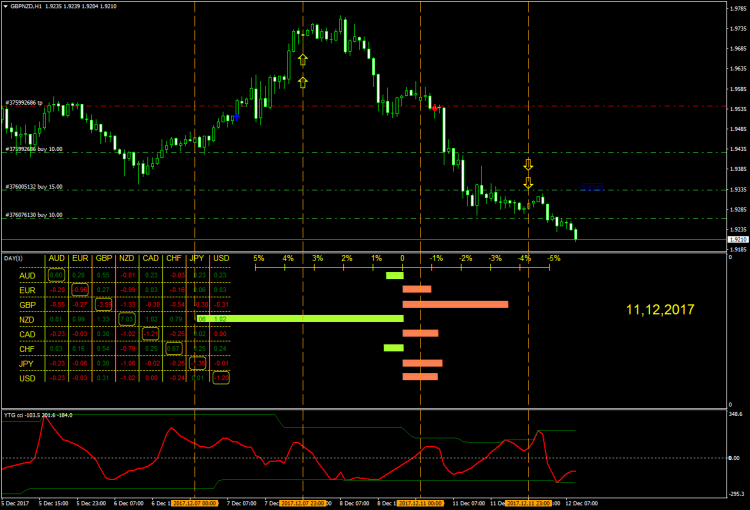Click the #376076130 buy 10.00 order label

[x=35, y=214]
